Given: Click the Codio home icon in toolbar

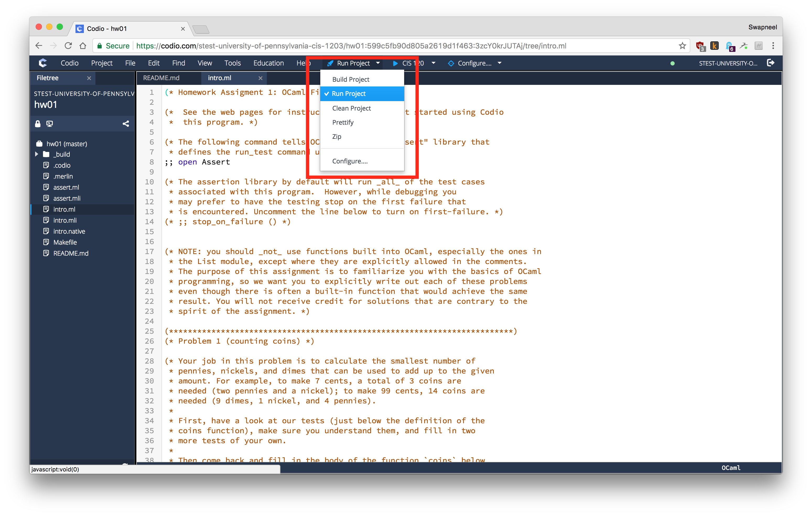Looking at the screenshot, I should [x=43, y=63].
